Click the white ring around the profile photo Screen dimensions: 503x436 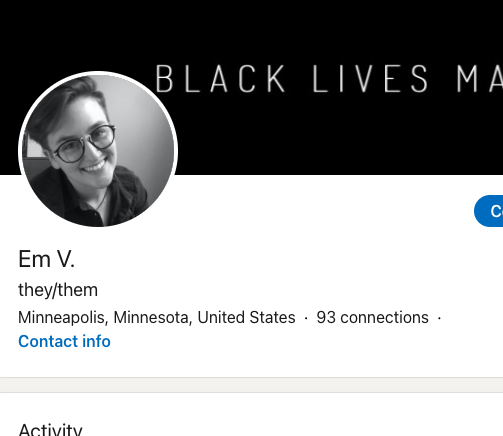point(98,73)
